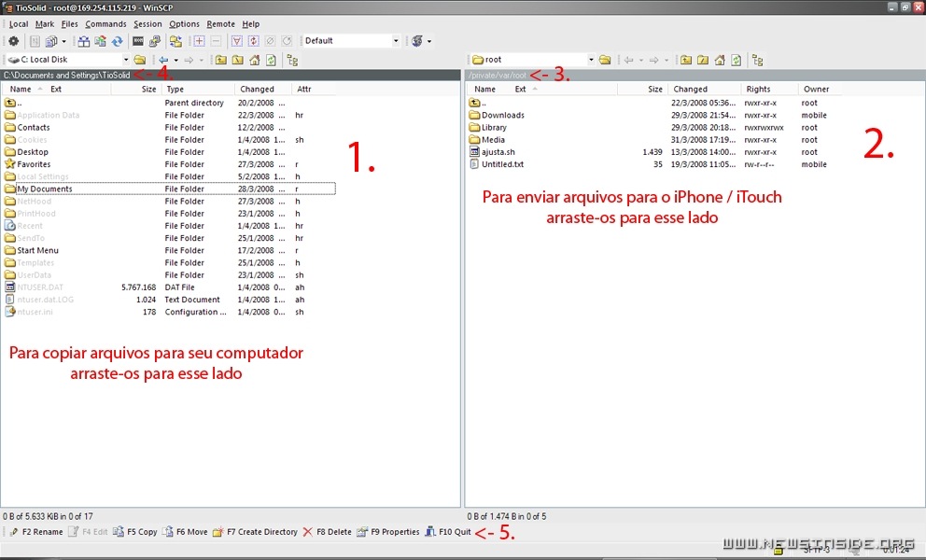This screenshot has width=926, height=560.
Task: Open the Help menu
Action: (x=250, y=24)
